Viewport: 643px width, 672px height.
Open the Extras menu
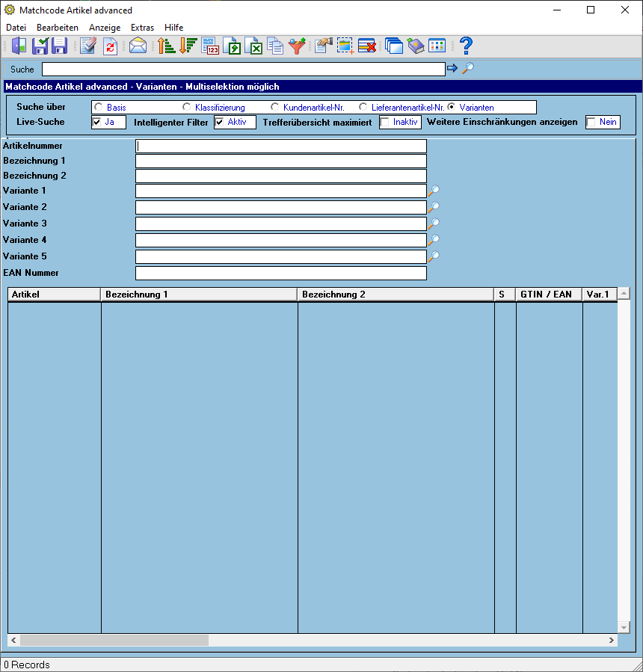142,28
